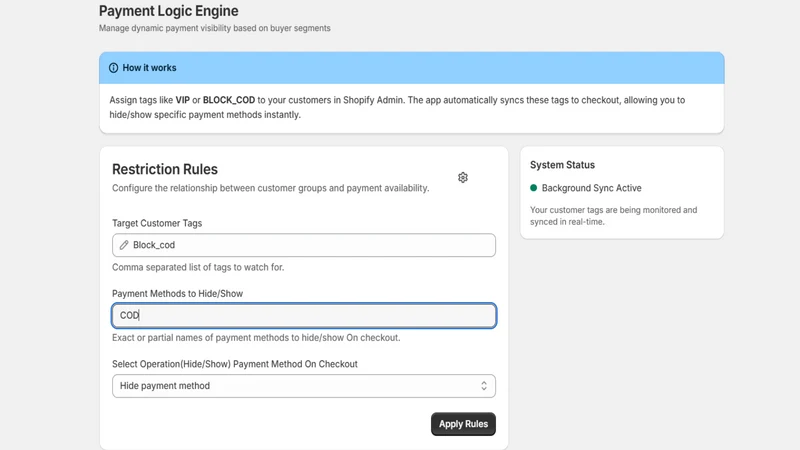Image resolution: width=800 pixels, height=450 pixels.
Task: Focus the Target Customer Tags input with Block_cod
Action: click(x=304, y=245)
